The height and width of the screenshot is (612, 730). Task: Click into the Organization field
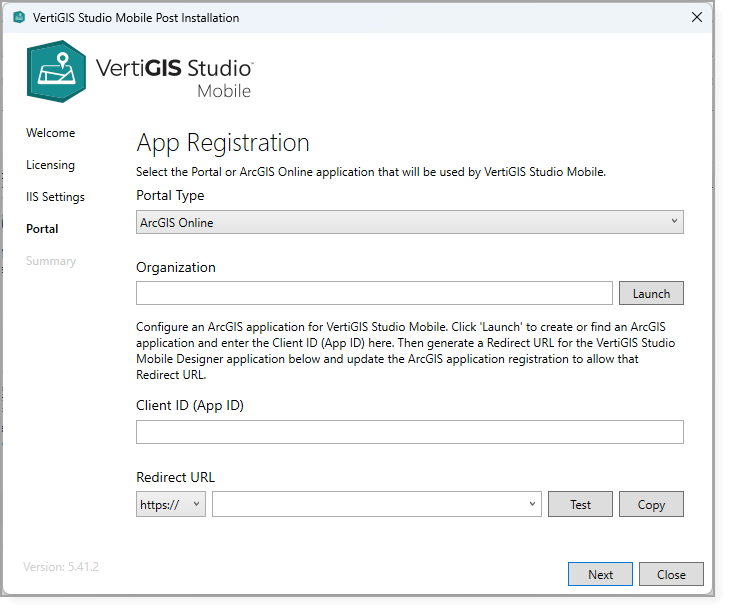click(x=374, y=293)
